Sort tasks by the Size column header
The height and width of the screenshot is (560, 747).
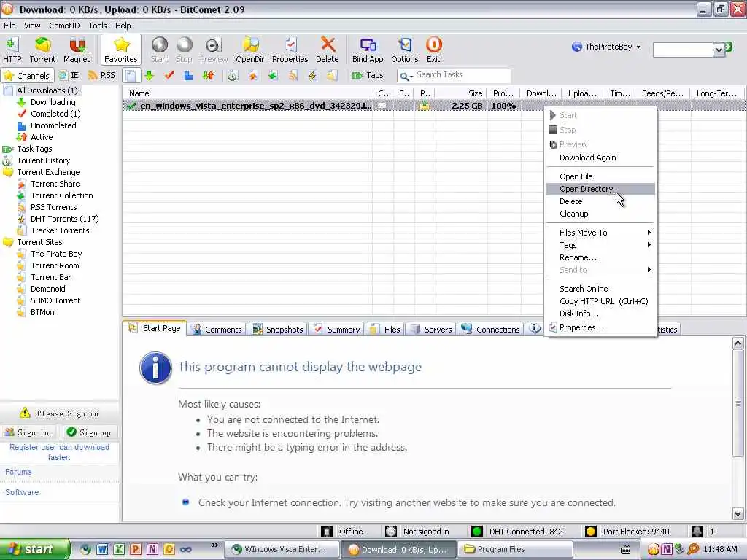pyautogui.click(x=461, y=93)
